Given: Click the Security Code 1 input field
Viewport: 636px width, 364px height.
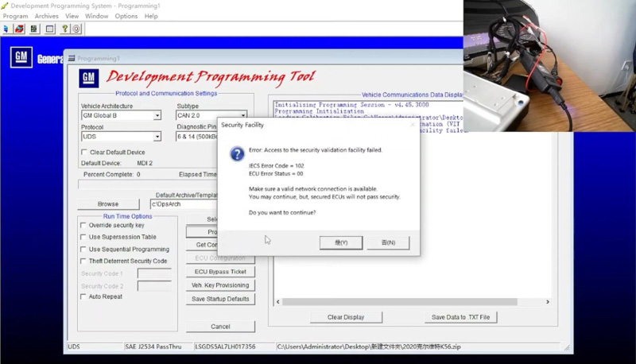Looking at the screenshot, I should click(154, 273).
